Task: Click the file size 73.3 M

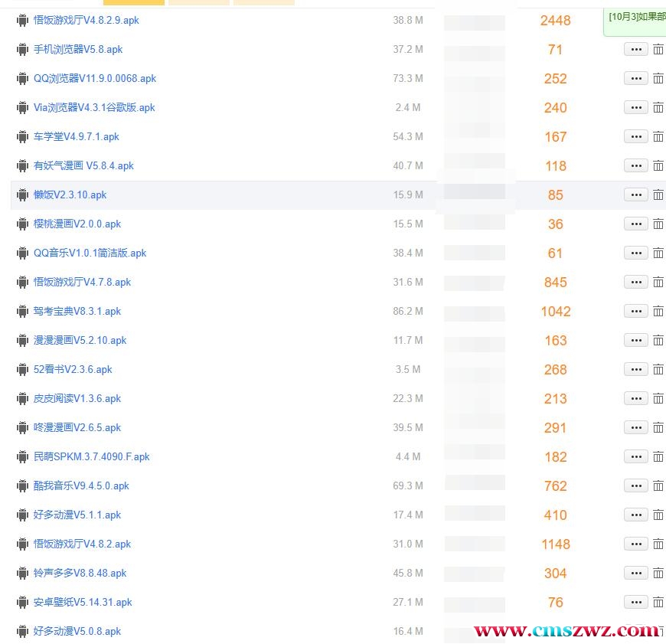Action: [x=408, y=79]
